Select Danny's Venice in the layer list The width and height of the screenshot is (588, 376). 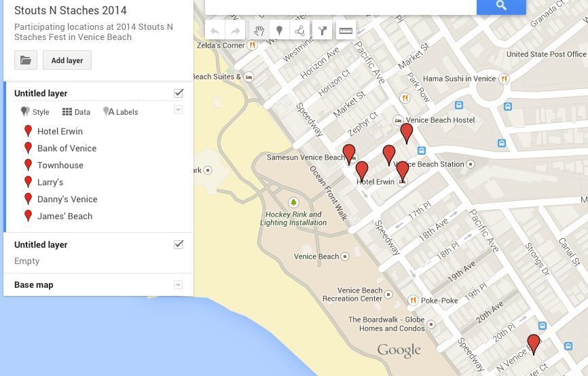coord(67,199)
